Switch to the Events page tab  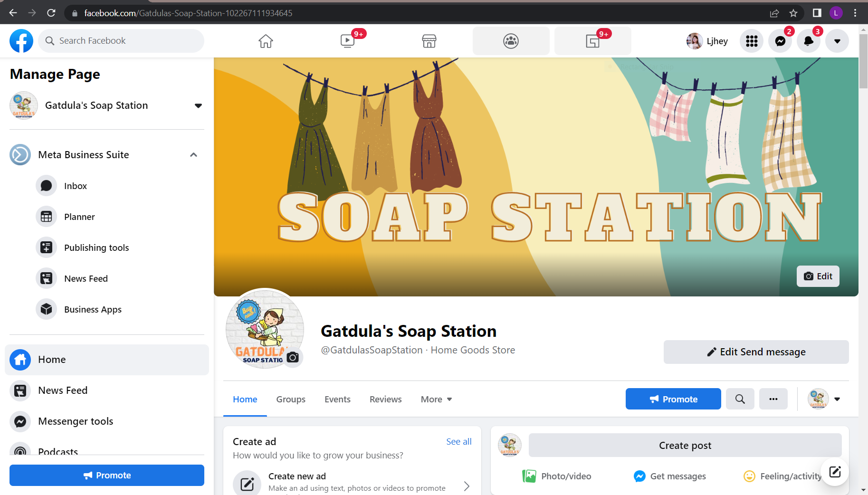[337, 400]
